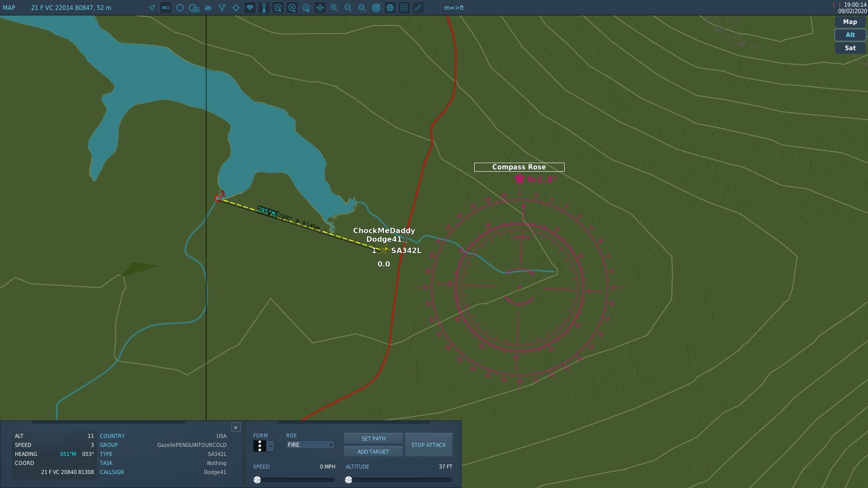Screen dimensions: 868x488
Task: Click the MAP label in top bar
Action: click(9, 8)
